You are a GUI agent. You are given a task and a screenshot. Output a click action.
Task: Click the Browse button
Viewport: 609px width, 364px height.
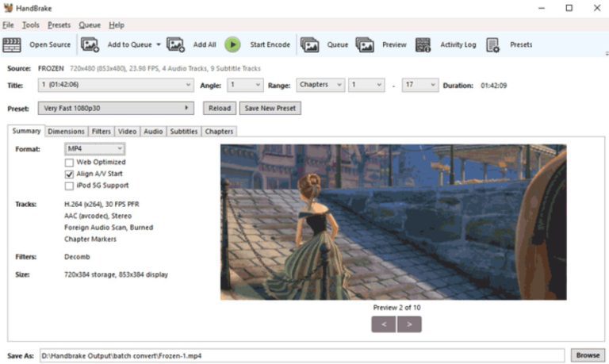588,355
